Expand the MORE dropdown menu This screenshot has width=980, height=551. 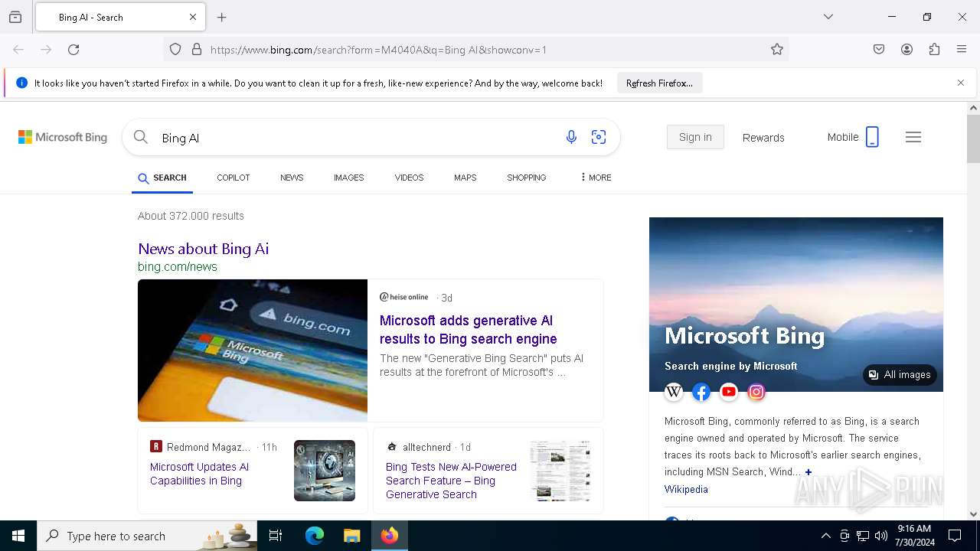(596, 178)
